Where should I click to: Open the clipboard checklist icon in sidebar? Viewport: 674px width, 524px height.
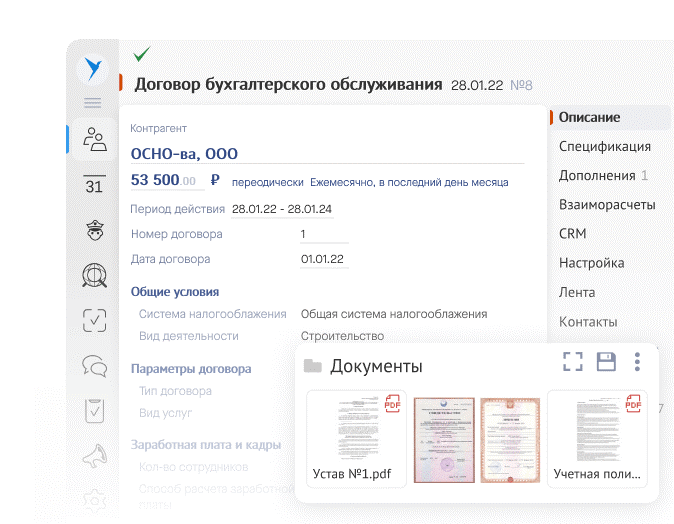point(95,411)
